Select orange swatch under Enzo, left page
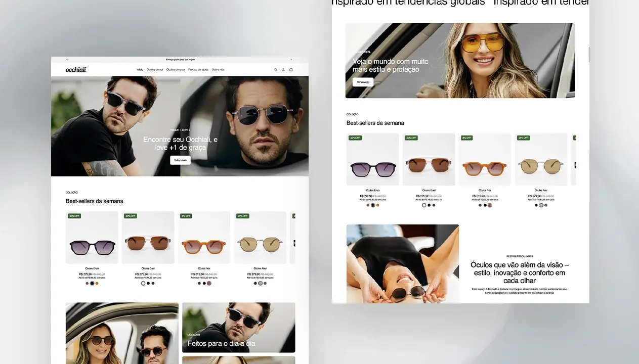 (97, 284)
